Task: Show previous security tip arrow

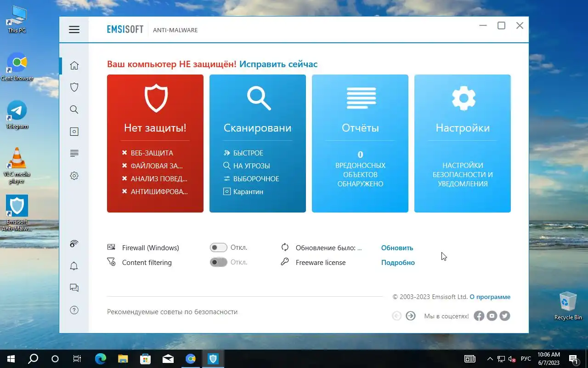Action: coord(396,316)
